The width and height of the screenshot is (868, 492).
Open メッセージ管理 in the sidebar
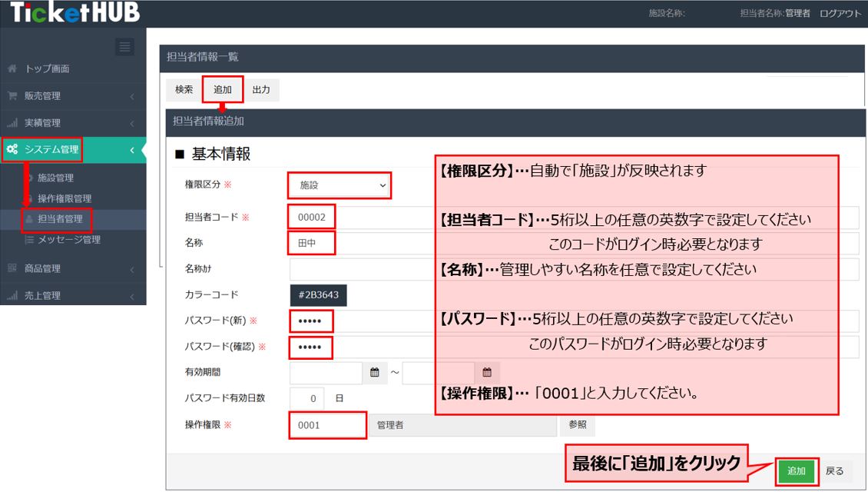(x=69, y=240)
